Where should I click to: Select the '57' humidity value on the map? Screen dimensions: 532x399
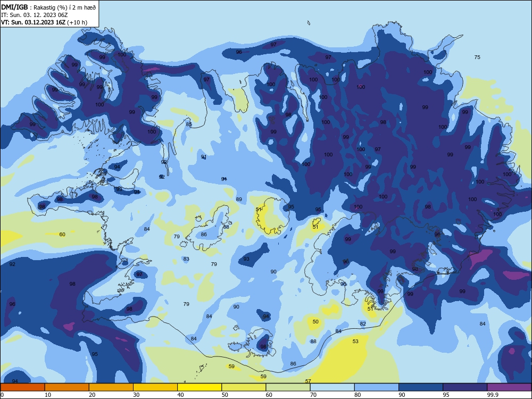[x=308, y=381]
